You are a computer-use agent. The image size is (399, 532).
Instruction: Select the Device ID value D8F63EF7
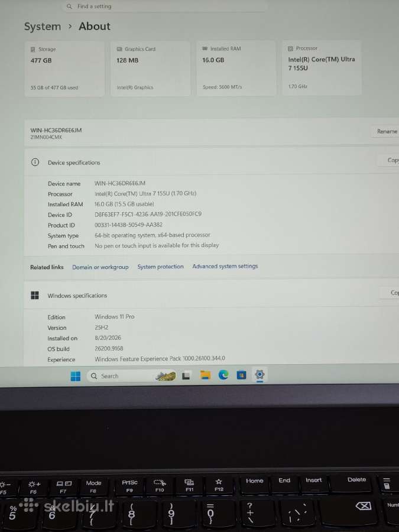[148, 214]
